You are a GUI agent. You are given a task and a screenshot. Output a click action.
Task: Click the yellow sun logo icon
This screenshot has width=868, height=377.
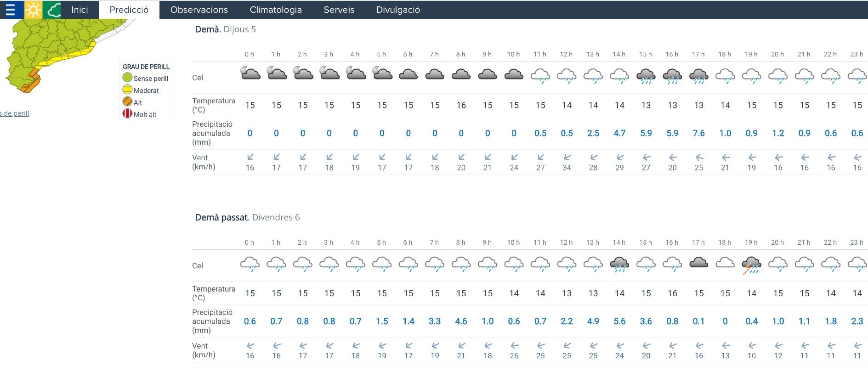pyautogui.click(x=33, y=10)
